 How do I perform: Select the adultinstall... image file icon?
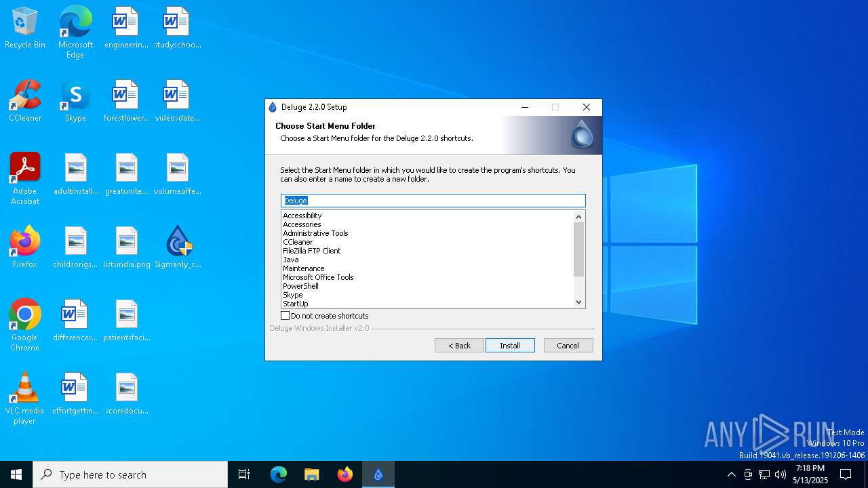tap(75, 175)
